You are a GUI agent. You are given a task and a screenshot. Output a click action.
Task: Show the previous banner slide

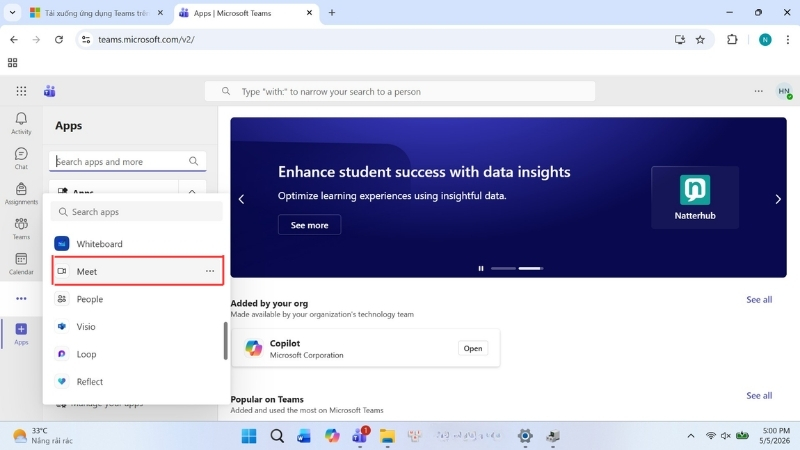coord(242,199)
